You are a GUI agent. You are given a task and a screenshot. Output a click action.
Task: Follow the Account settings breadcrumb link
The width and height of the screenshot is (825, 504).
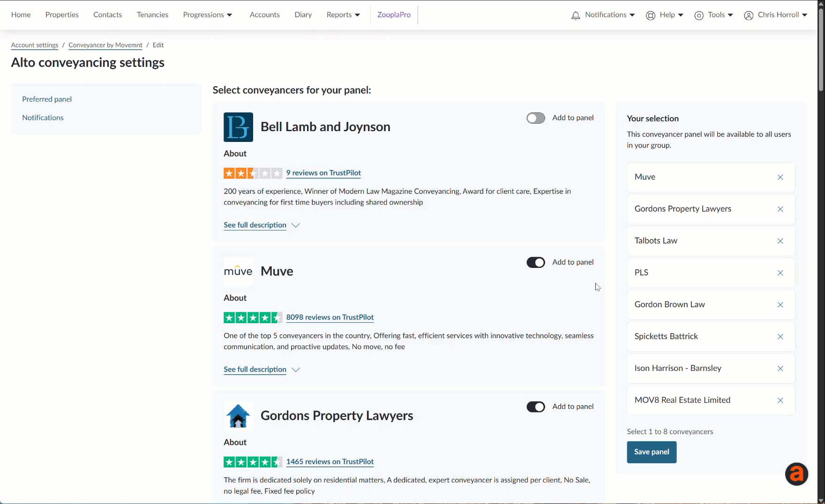tap(35, 45)
